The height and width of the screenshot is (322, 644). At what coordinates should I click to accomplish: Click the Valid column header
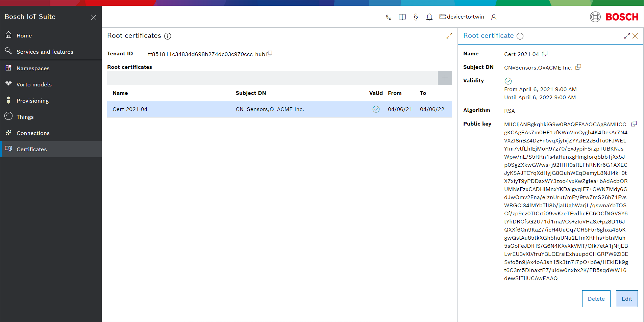[376, 93]
